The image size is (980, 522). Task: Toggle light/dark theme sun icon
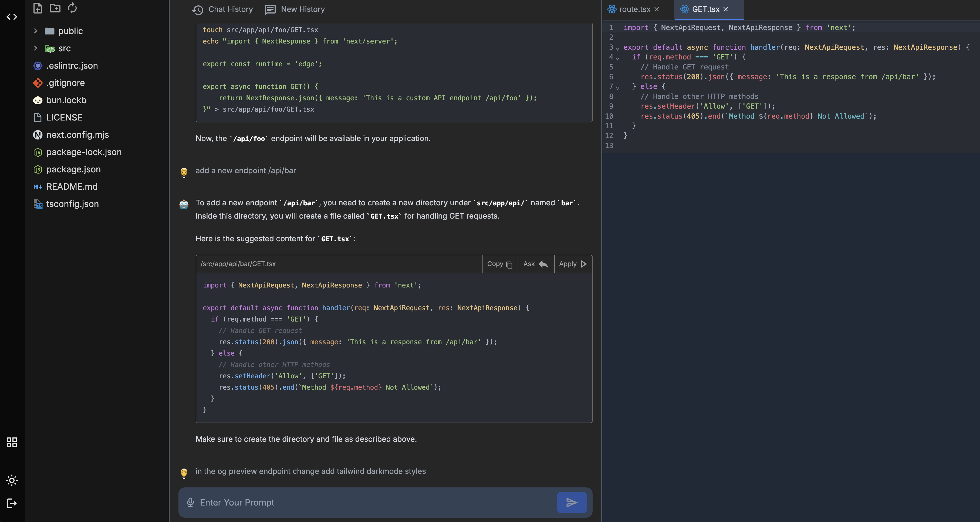point(12,480)
